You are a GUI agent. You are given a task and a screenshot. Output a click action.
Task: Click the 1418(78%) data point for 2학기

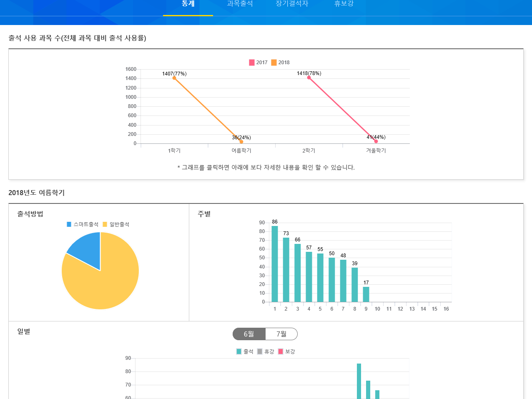[309, 78]
